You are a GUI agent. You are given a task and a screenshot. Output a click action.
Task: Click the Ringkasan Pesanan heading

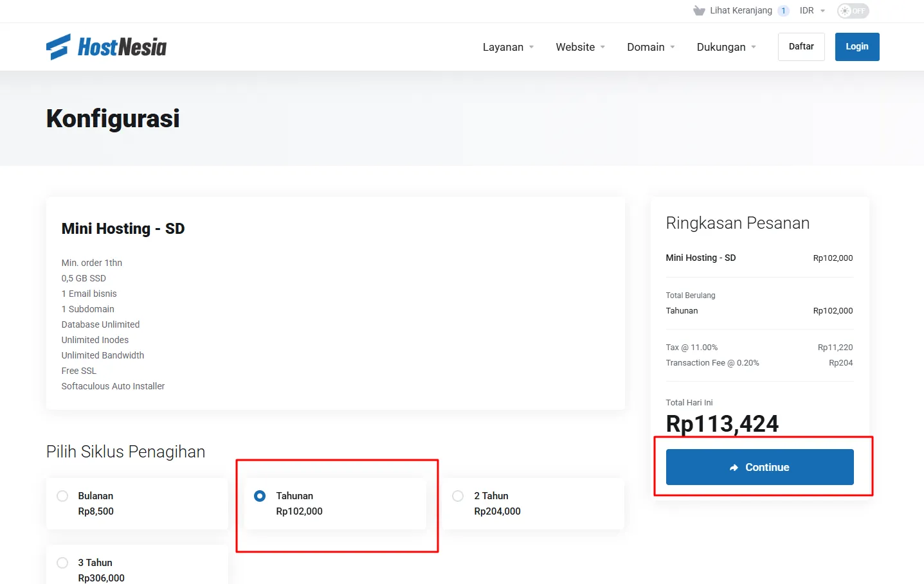738,223
